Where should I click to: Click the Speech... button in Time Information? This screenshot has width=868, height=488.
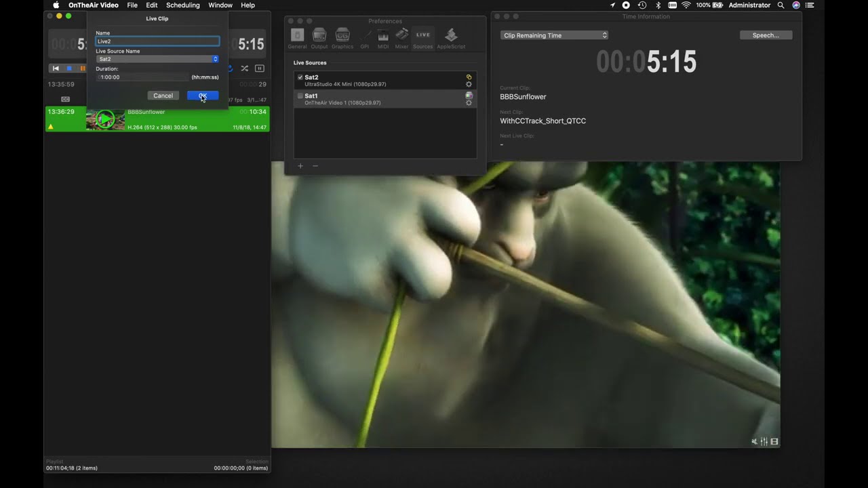766,35
